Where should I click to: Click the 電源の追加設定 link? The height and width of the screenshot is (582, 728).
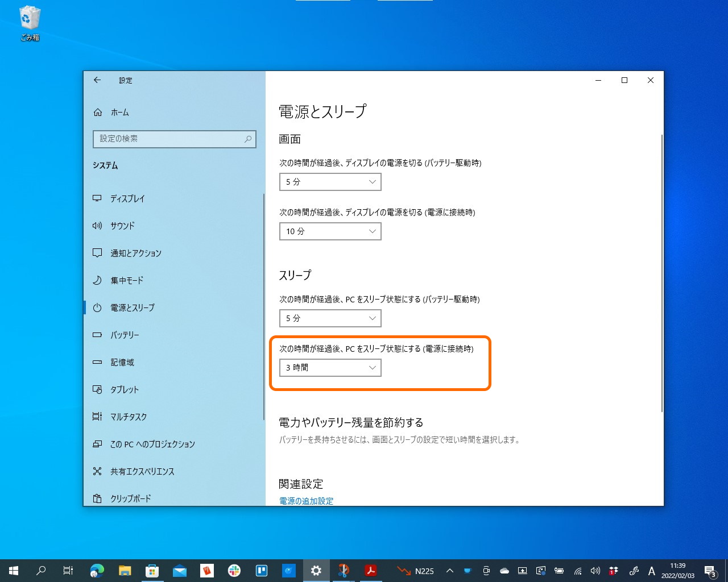point(305,501)
